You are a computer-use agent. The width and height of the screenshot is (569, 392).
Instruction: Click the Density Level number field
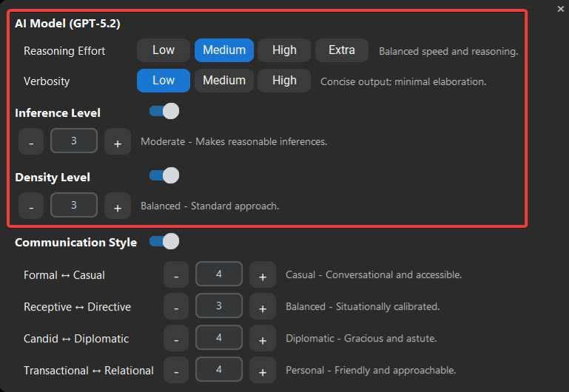[74, 205]
